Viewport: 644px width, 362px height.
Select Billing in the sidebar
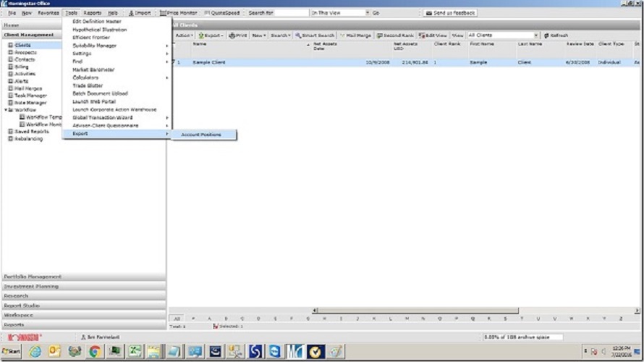[22, 67]
